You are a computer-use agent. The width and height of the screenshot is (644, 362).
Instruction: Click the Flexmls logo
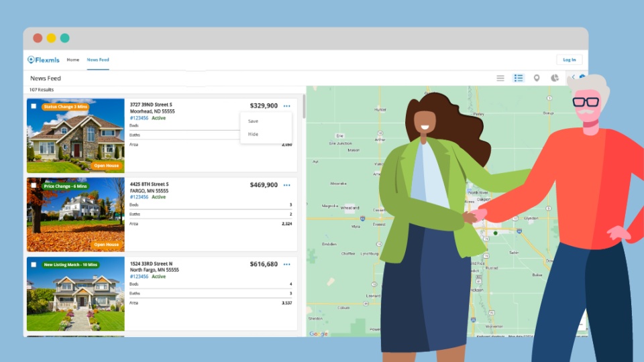(44, 60)
